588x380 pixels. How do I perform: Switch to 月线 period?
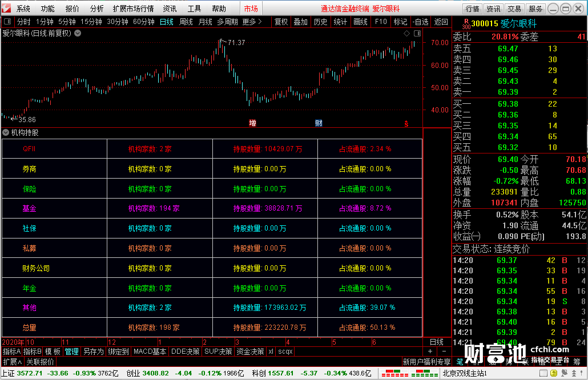[x=205, y=22]
